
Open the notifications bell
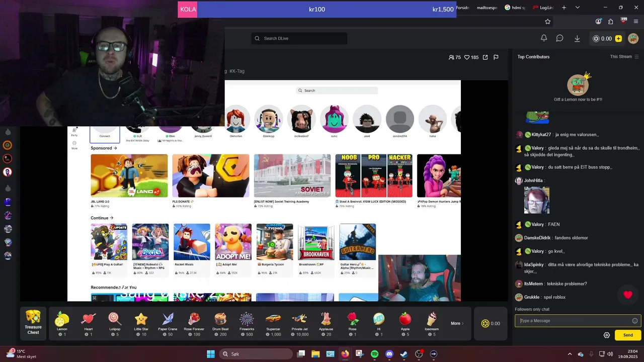click(x=544, y=38)
